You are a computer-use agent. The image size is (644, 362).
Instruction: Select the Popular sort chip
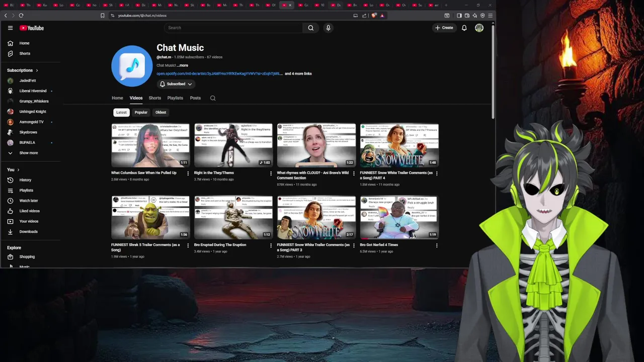141,112
